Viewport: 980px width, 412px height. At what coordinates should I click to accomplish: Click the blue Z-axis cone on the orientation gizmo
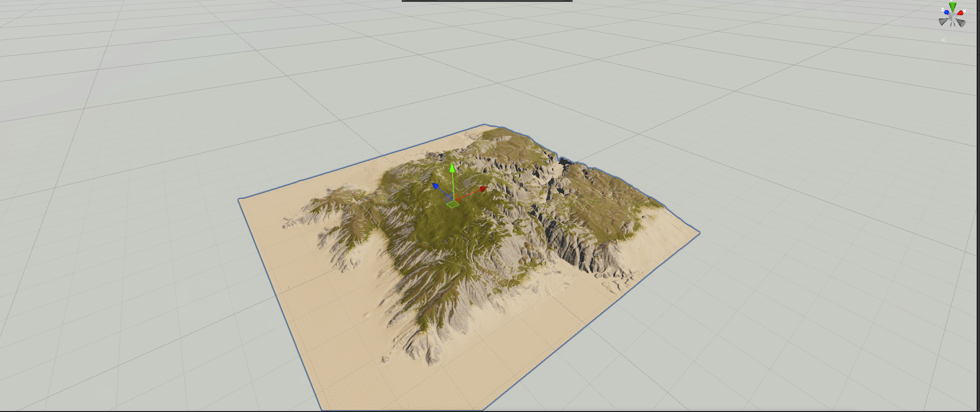click(x=946, y=12)
